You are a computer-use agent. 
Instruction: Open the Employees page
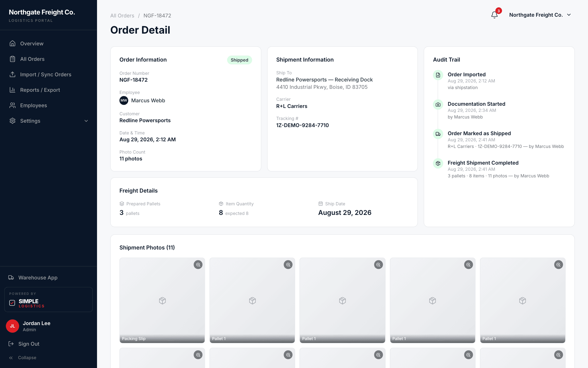pyautogui.click(x=49, y=105)
